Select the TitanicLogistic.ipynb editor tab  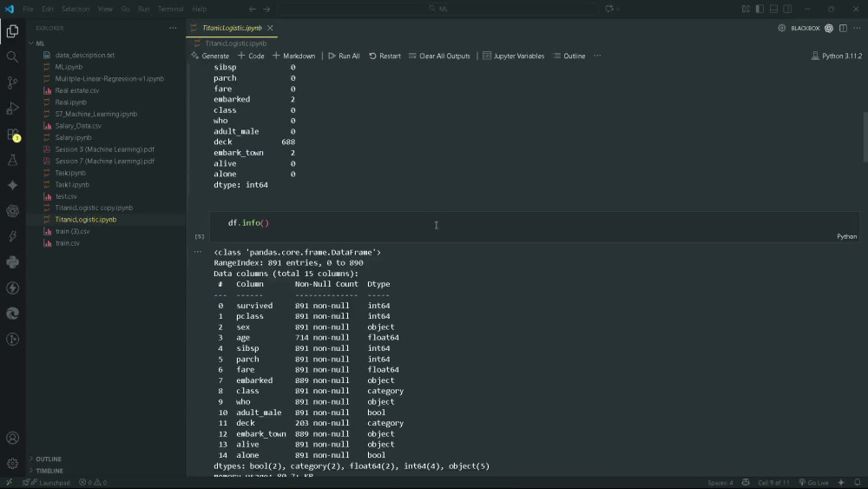click(232, 28)
